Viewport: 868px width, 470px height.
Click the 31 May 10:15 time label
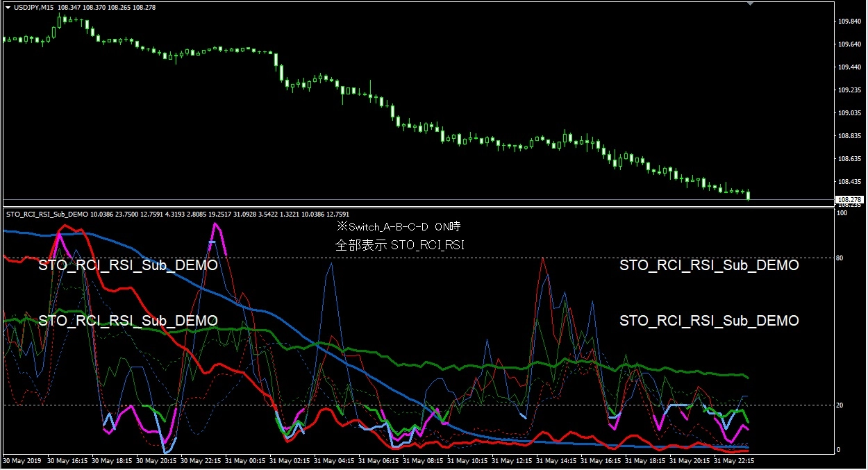pyautogui.click(x=467, y=460)
